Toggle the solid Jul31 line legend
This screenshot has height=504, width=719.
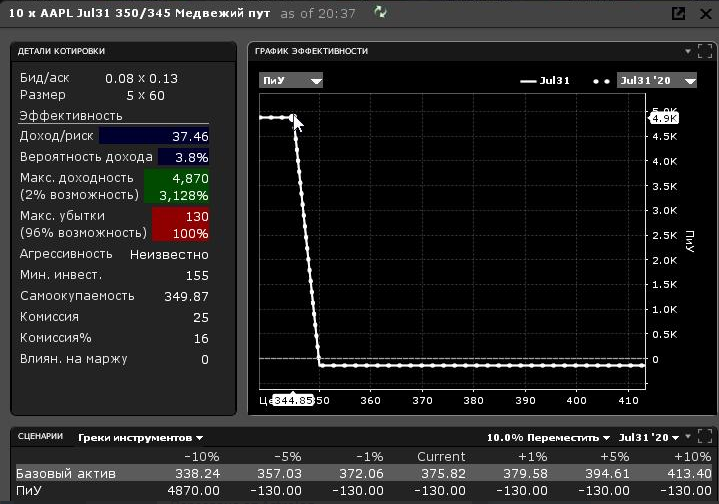(545, 81)
